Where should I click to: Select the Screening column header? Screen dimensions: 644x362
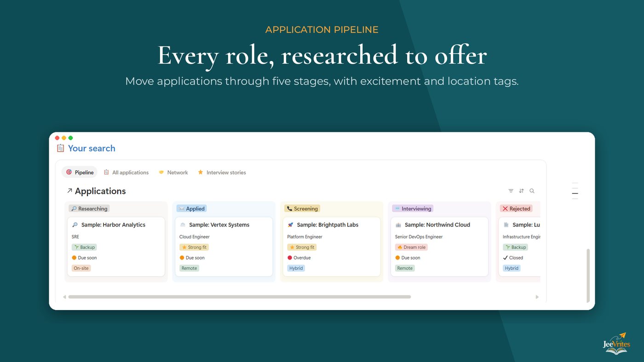[302, 209]
